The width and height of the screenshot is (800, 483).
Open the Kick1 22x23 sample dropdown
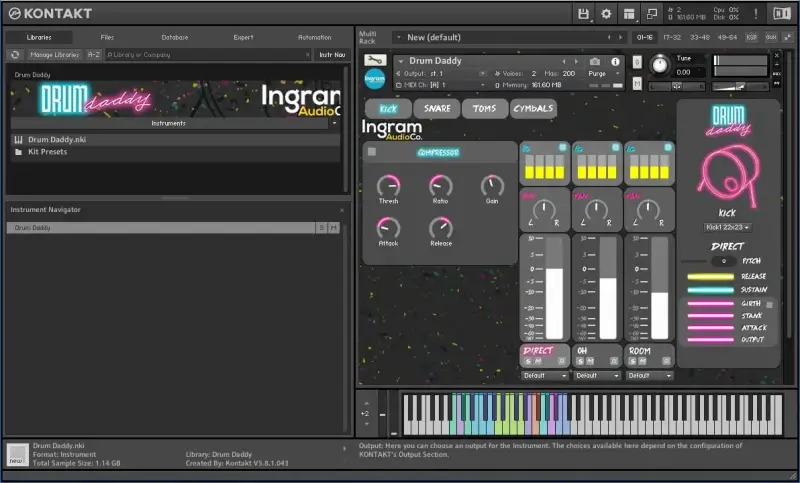point(728,227)
